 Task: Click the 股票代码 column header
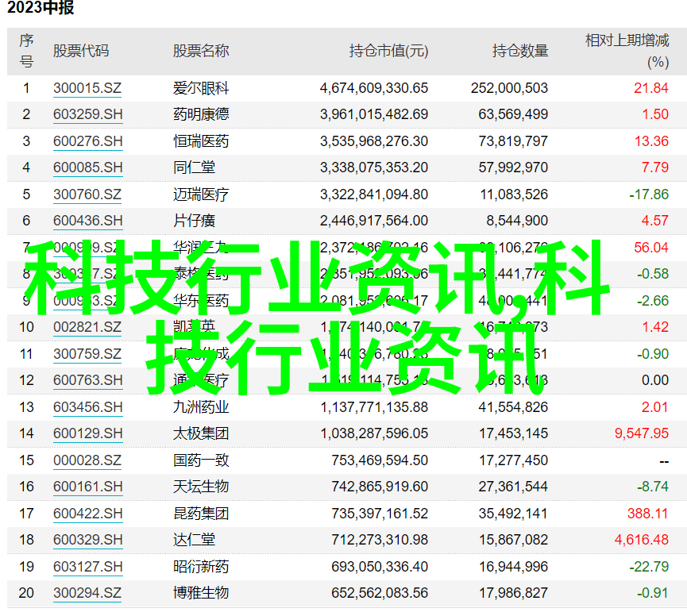pyautogui.click(x=81, y=51)
